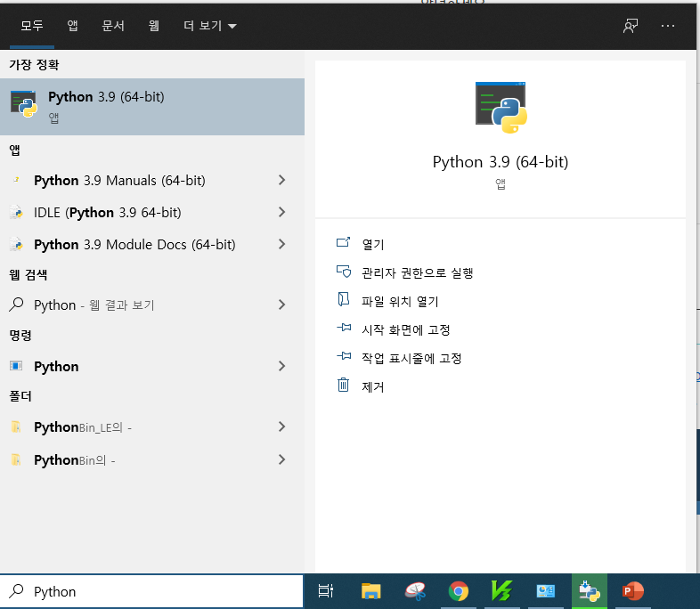700x609 pixels.
Task: Open the blue control panel taskbar icon
Action: point(546,591)
